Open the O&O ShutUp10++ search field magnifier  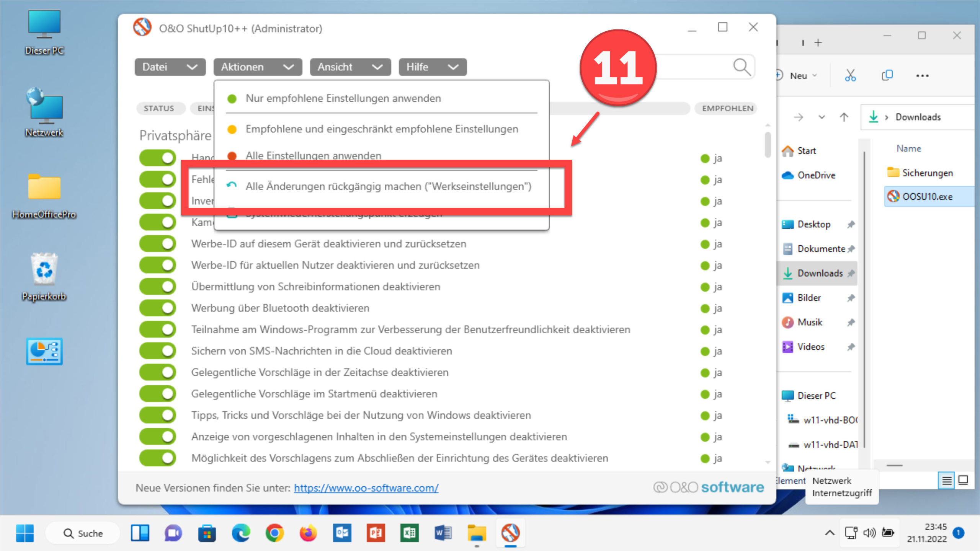pyautogui.click(x=742, y=67)
